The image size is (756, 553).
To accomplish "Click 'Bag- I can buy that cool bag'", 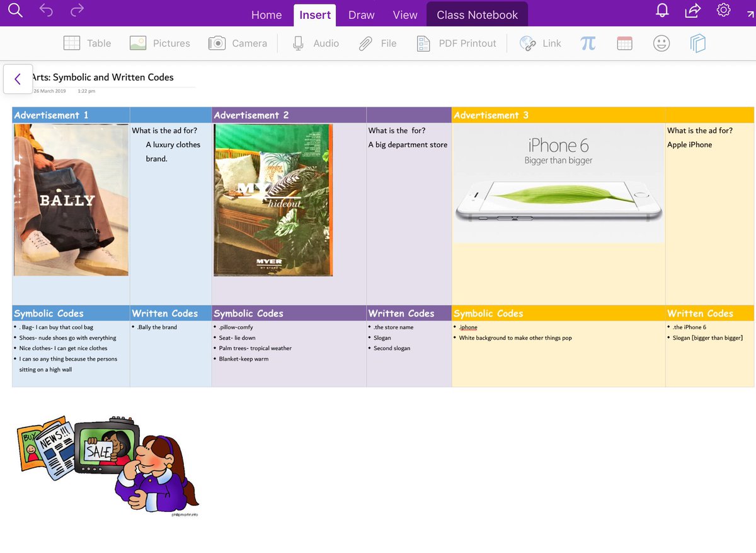I will click(56, 327).
